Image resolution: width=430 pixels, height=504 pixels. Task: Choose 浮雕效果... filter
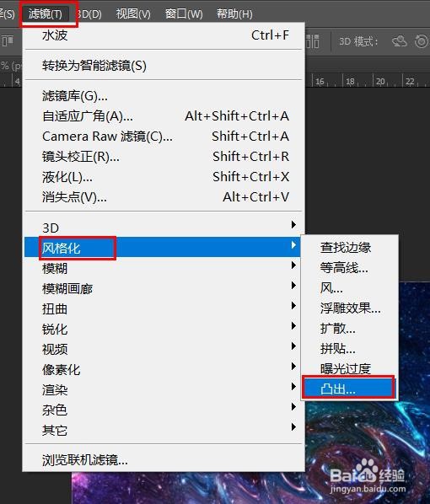coord(350,308)
